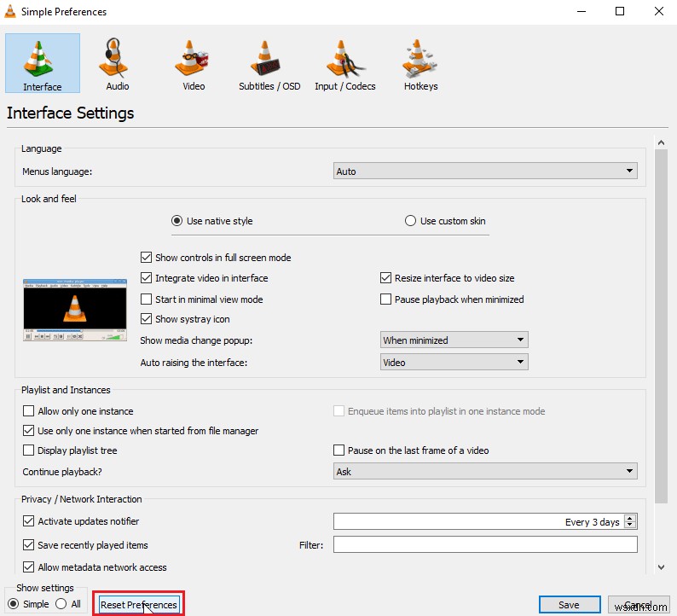Click the Interface Settings heading

[71, 113]
